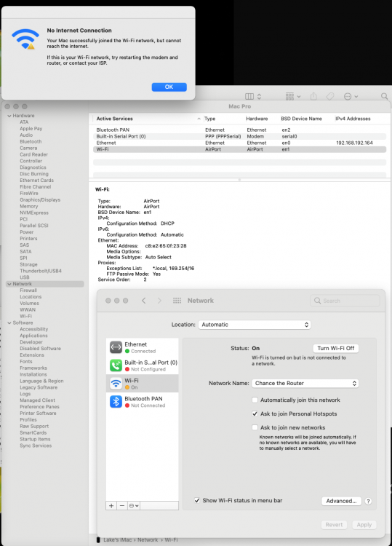Viewport: 392px width, 546px height.
Task: Select Memory in Hardware list
Action: 28,206
